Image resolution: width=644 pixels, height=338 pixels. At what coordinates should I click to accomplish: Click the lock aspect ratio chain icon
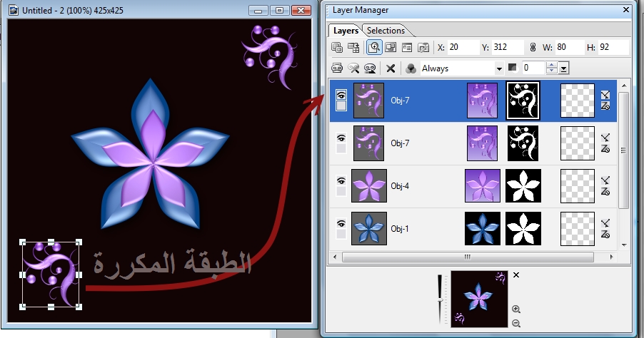[530, 48]
